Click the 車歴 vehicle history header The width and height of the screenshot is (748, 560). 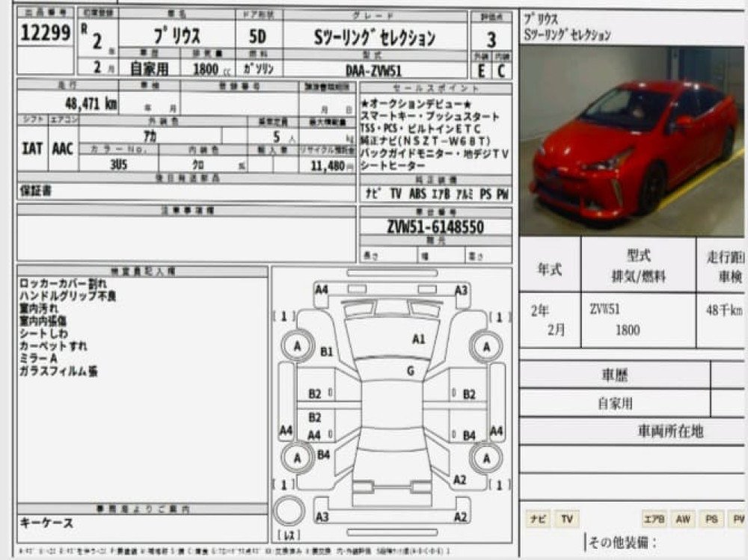[x=614, y=374]
